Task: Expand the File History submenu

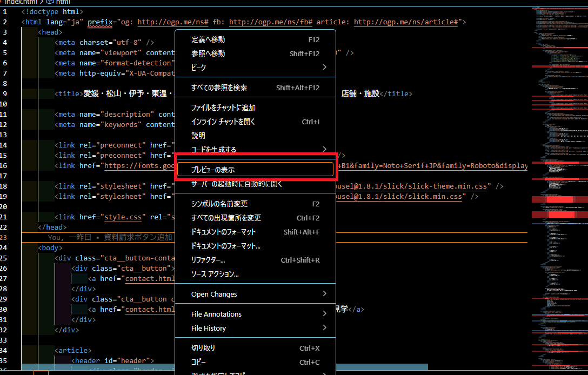Action: (324, 328)
